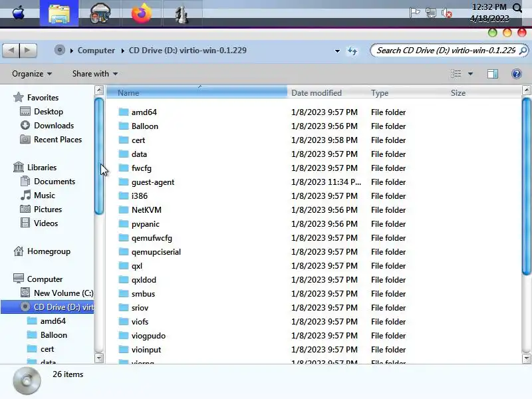Open the view options dropdown arrow

pyautogui.click(x=471, y=74)
